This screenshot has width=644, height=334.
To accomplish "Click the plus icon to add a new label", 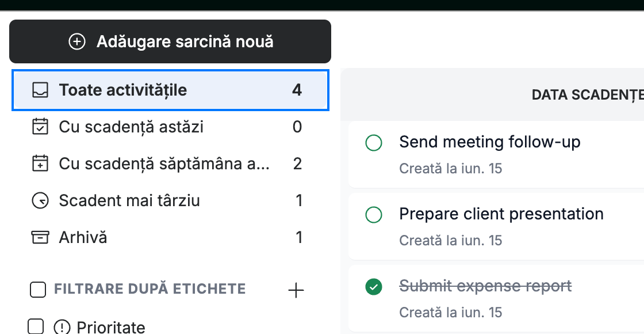I will point(296,290).
